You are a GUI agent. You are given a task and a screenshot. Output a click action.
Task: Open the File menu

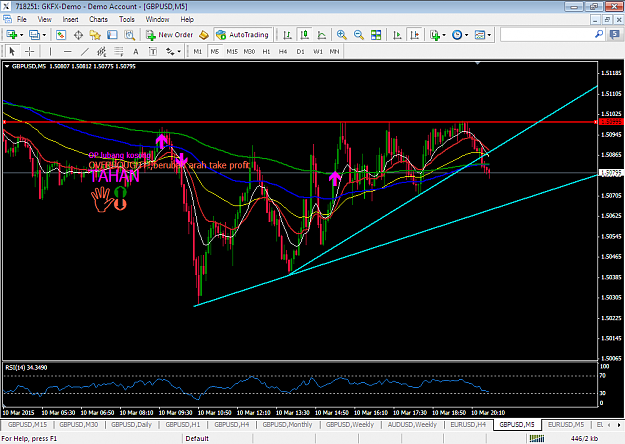pyautogui.click(x=22, y=19)
